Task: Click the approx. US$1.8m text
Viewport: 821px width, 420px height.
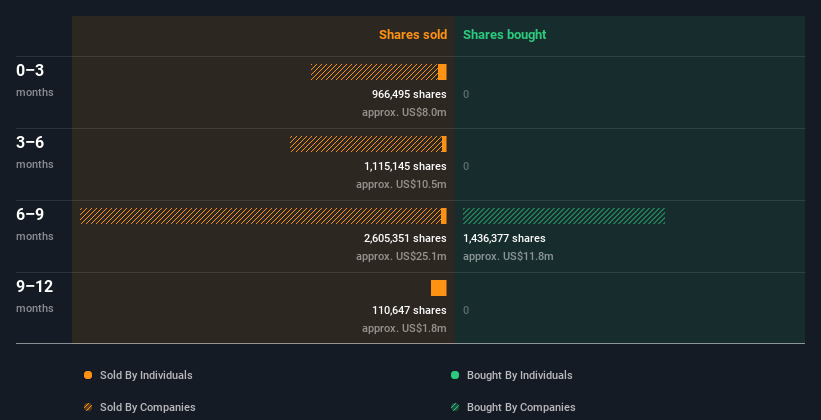Action: pyautogui.click(x=404, y=328)
